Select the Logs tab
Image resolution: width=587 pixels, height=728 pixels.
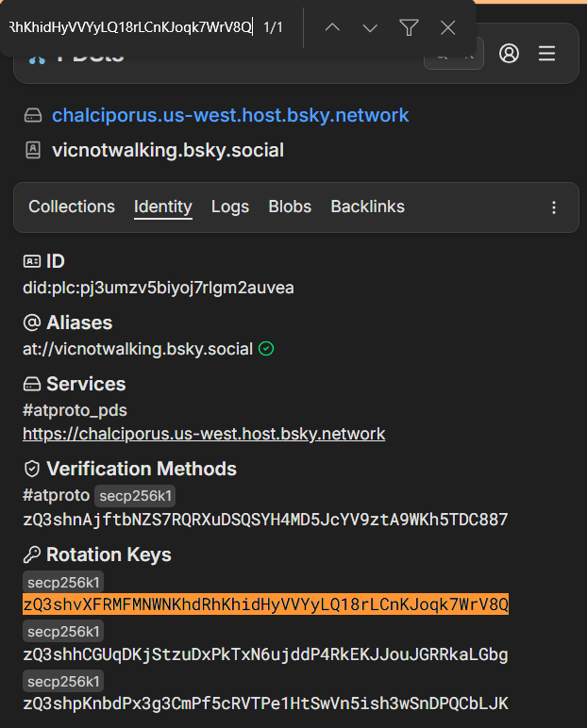230,207
